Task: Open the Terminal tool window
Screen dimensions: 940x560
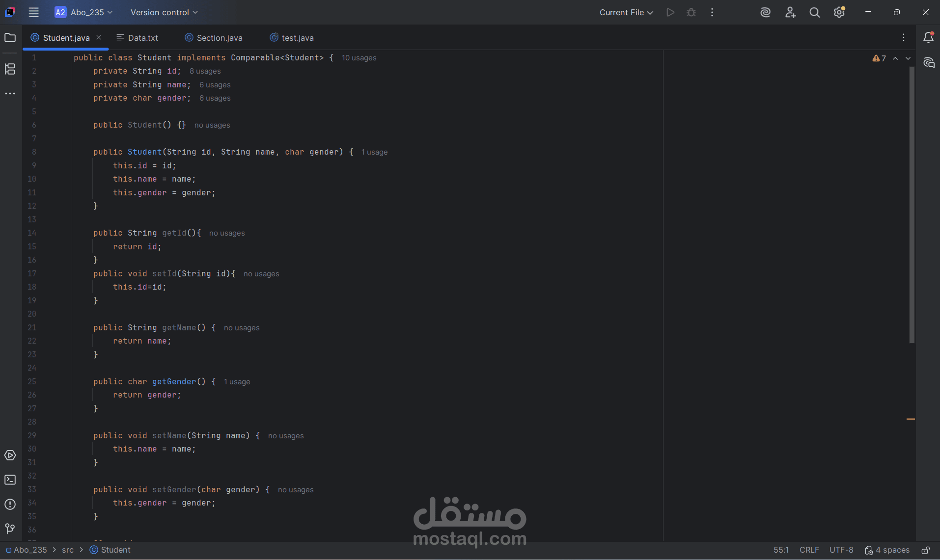Action: (10, 480)
